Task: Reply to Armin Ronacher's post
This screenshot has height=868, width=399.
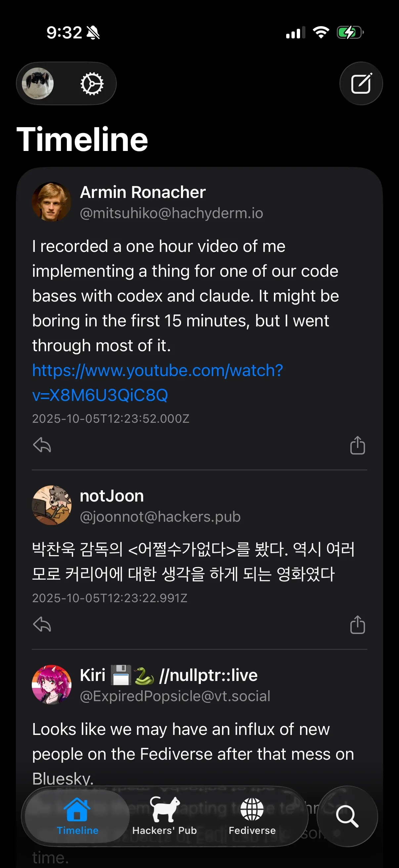Action: (42, 445)
